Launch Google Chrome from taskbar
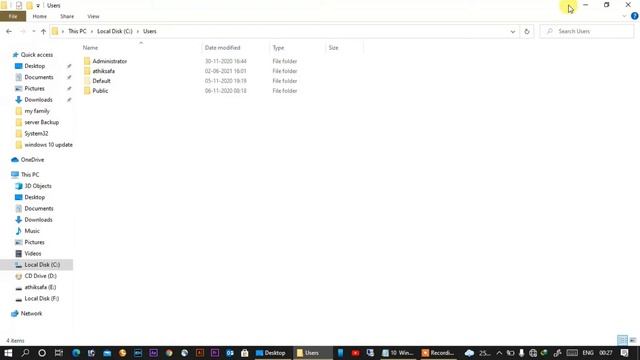This screenshot has height=360, width=640. [x=169, y=353]
